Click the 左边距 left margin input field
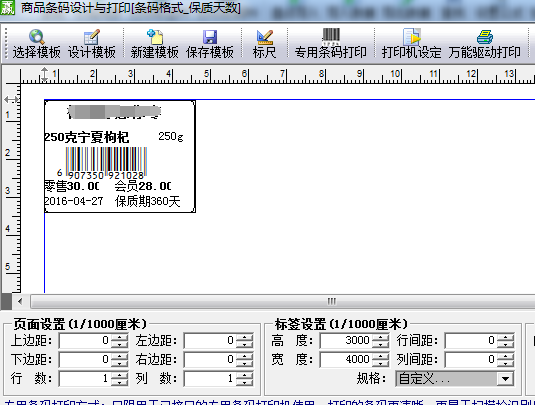The height and width of the screenshot is (405, 535). (x=209, y=340)
